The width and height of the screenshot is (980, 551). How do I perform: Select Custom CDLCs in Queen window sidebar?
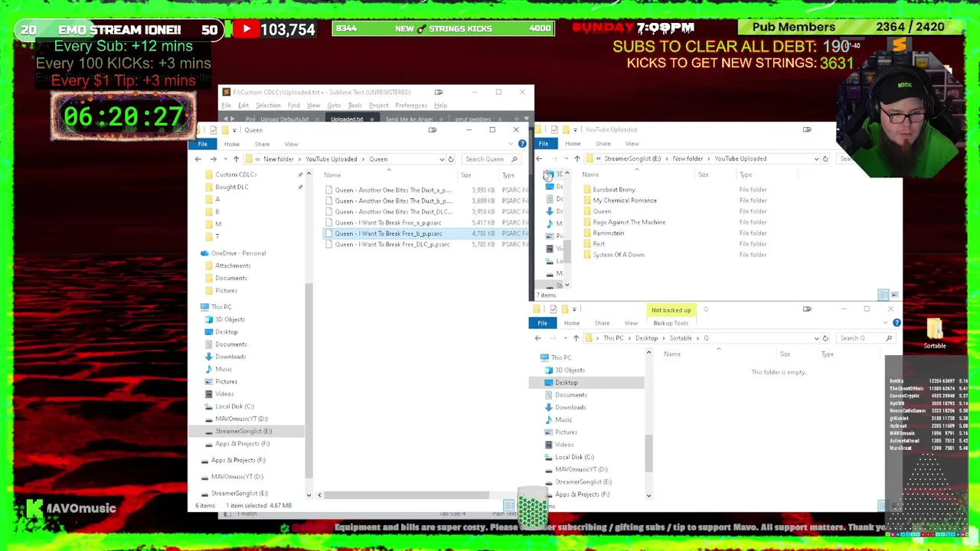pos(236,174)
